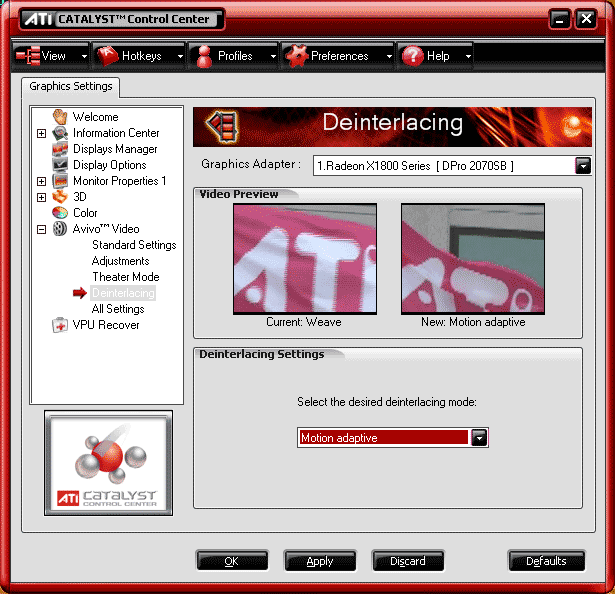Click the Color palette icon
615x594 pixels.
click(x=60, y=213)
